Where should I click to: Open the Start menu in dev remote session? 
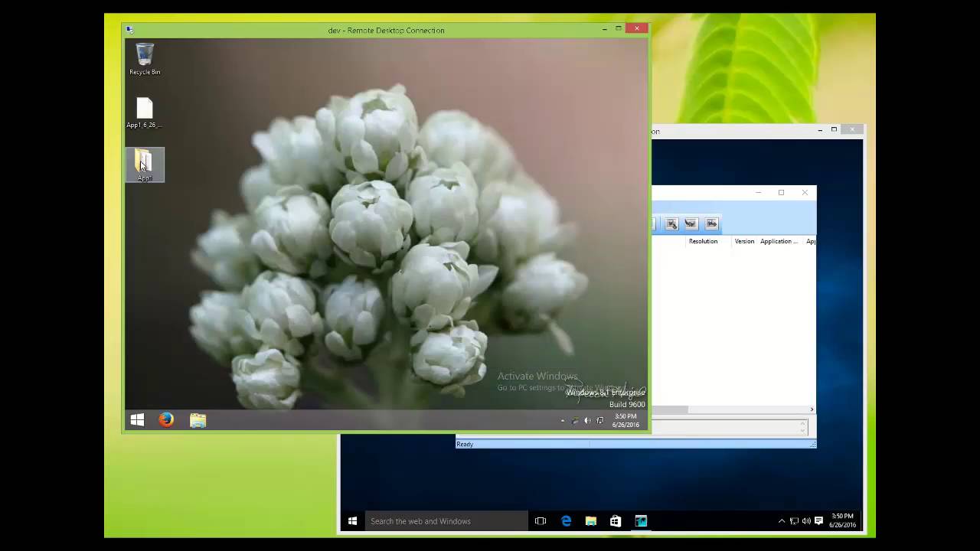pos(138,420)
